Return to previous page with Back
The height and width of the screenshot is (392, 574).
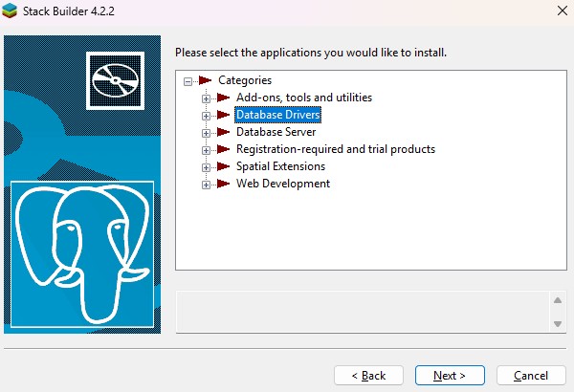click(x=367, y=376)
